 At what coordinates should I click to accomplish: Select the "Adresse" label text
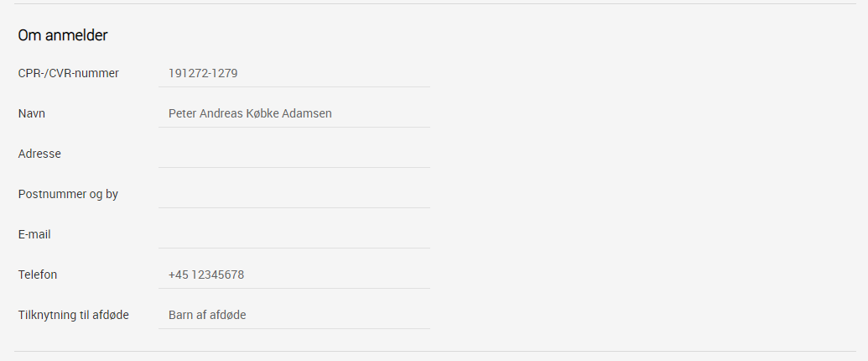39,154
